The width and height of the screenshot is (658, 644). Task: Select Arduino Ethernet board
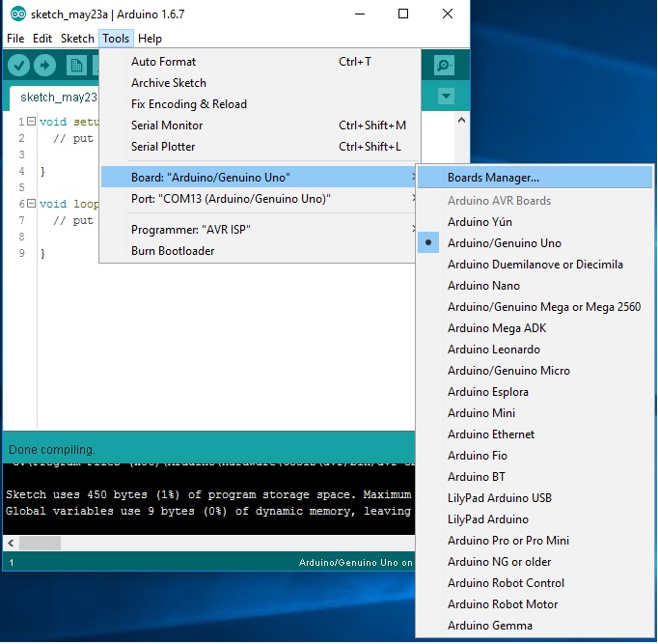535,434
